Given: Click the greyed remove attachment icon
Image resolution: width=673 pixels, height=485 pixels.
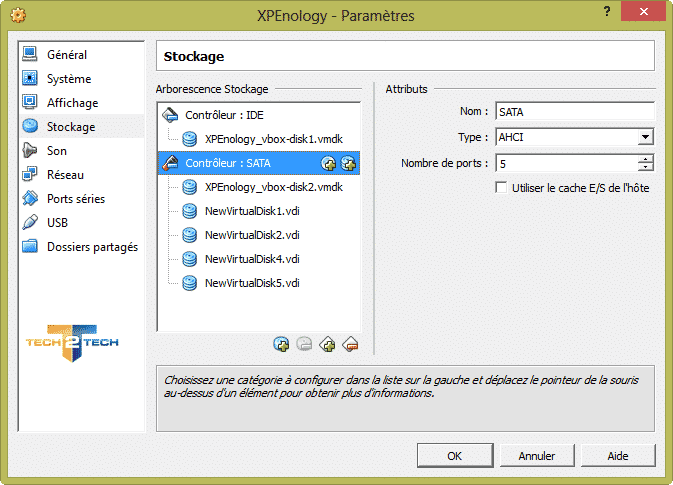Looking at the screenshot, I should (x=304, y=344).
